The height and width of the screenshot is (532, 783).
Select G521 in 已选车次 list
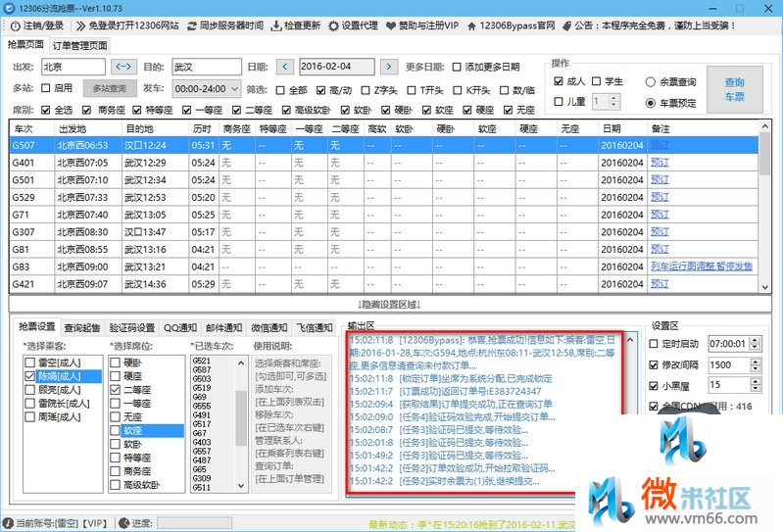tap(202, 361)
